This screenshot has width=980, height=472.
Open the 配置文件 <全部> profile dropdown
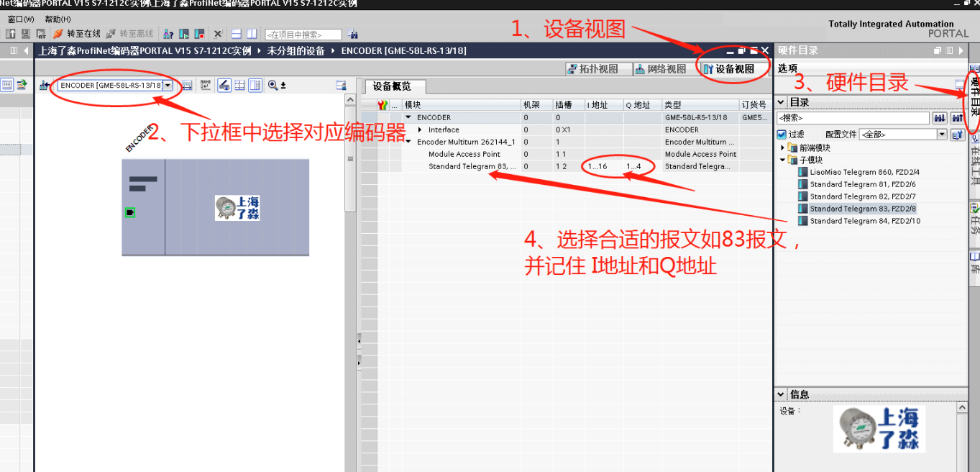point(942,135)
